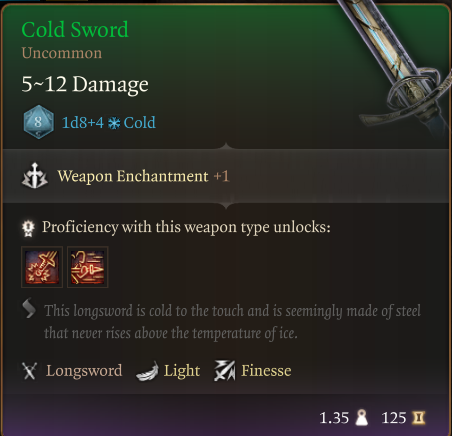Click the Weapon Enchantment +1 label
452x436 pixels.
(143, 176)
